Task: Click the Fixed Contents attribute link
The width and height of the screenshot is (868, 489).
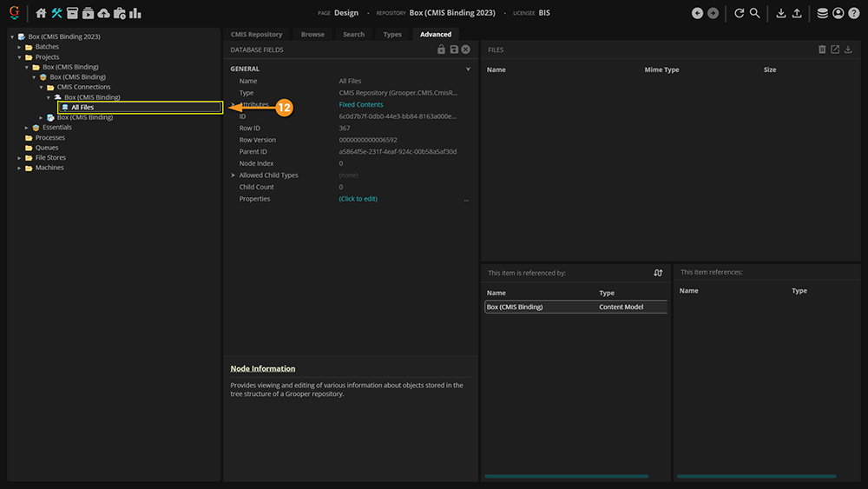Action: [x=360, y=104]
